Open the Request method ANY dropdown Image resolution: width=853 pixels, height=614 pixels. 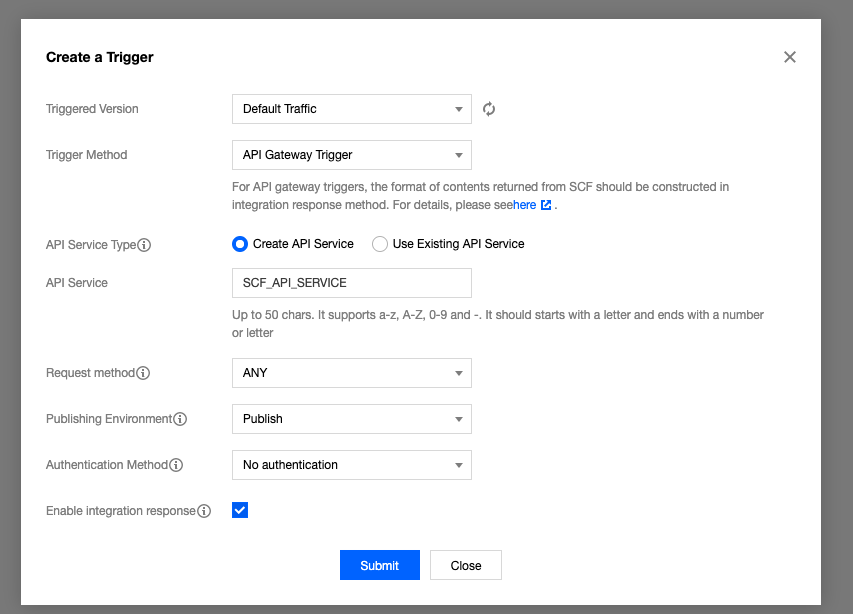tap(351, 373)
